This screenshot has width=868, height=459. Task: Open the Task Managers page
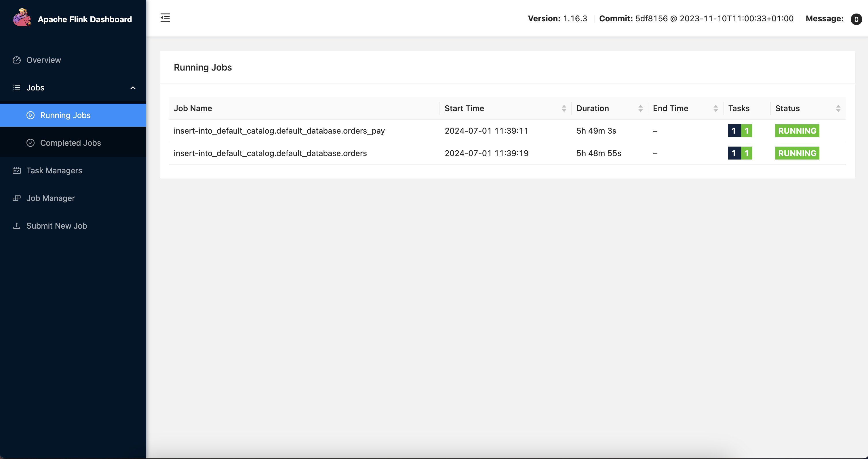point(54,171)
